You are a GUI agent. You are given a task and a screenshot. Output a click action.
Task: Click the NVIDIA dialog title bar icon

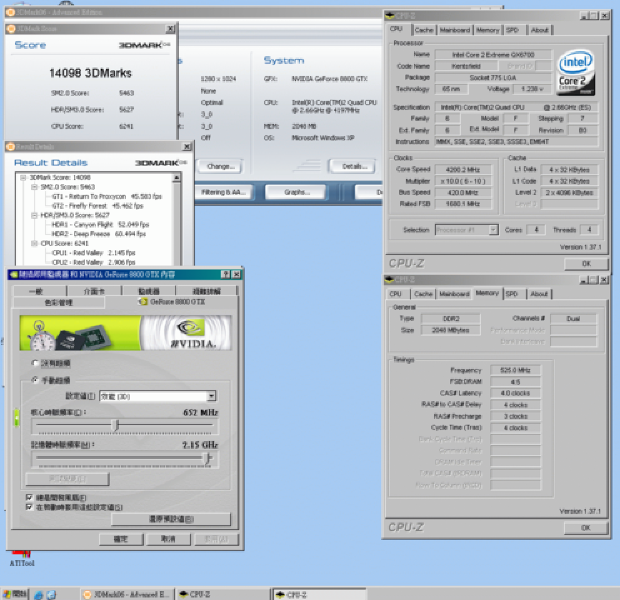click(13, 274)
